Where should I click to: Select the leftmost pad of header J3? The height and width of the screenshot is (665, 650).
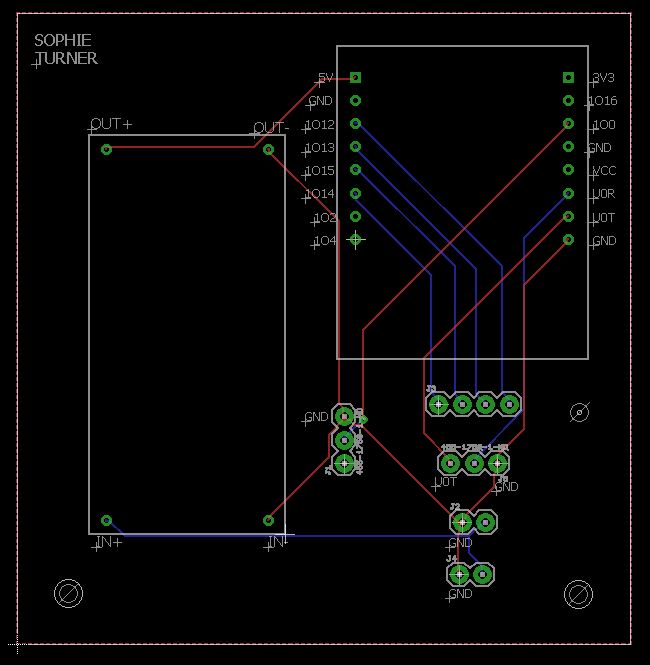click(438, 404)
